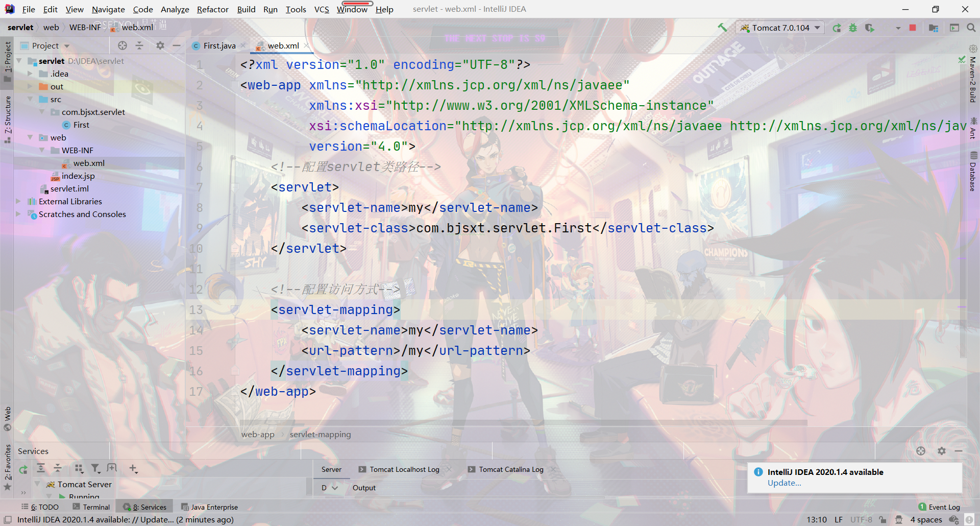This screenshot has height=526, width=980.
Task: Rerun the service in the Services toolbar
Action: tap(23, 469)
